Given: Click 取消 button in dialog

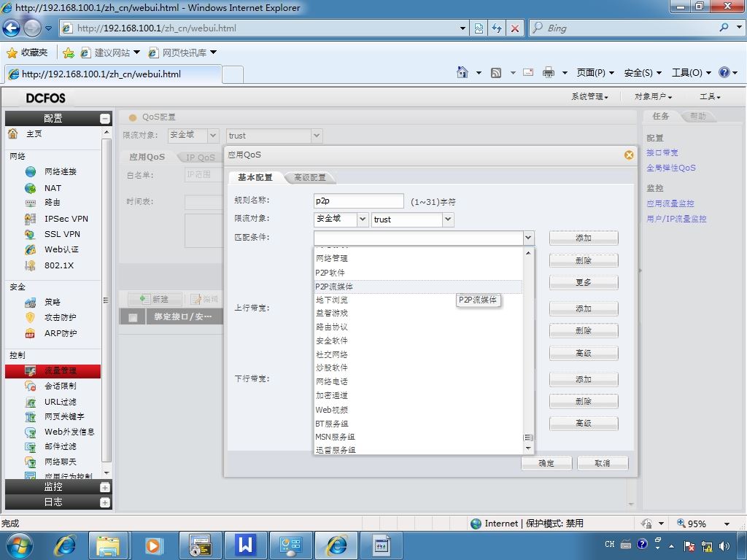Looking at the screenshot, I should tap(603, 463).
